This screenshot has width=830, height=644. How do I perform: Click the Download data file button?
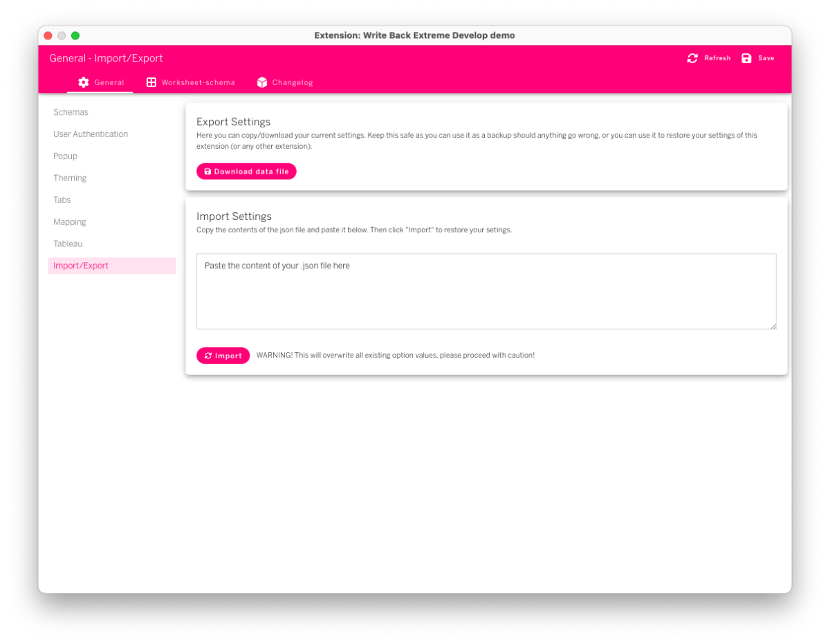point(246,171)
